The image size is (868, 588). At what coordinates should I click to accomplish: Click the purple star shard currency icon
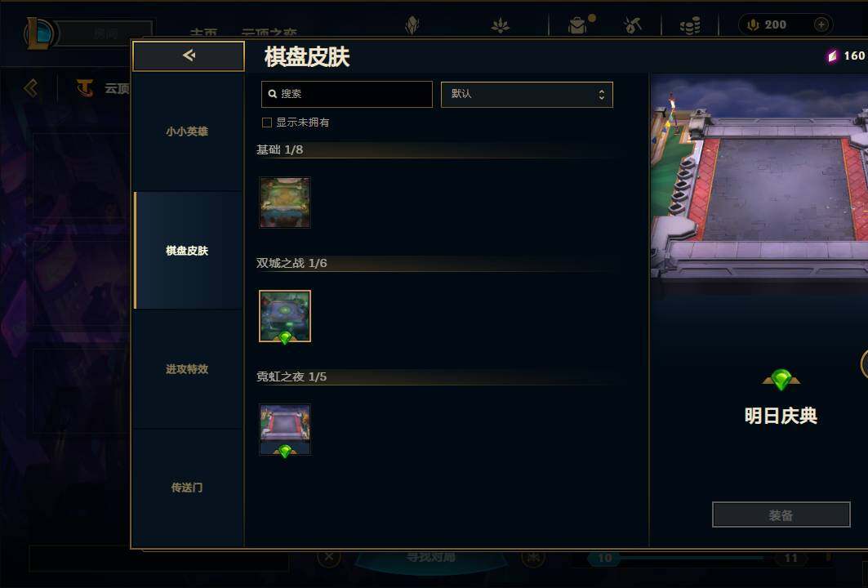click(x=832, y=56)
